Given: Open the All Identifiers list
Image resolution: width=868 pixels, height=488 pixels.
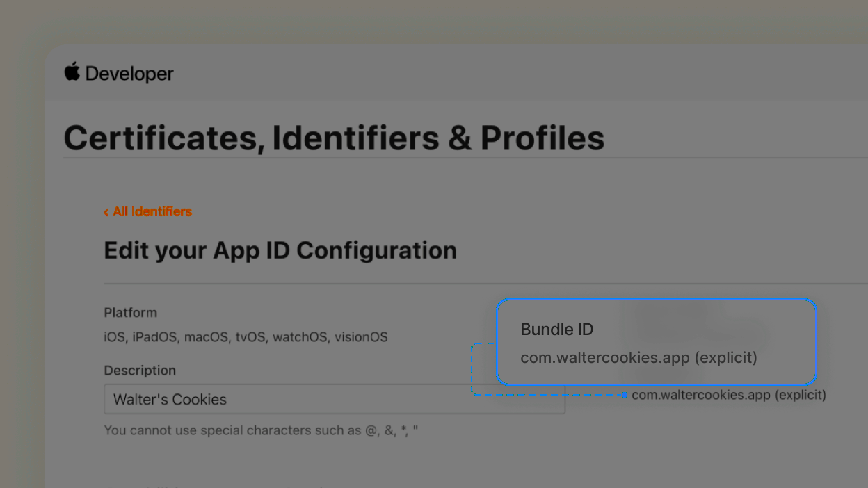Looking at the screenshot, I should coord(152,211).
